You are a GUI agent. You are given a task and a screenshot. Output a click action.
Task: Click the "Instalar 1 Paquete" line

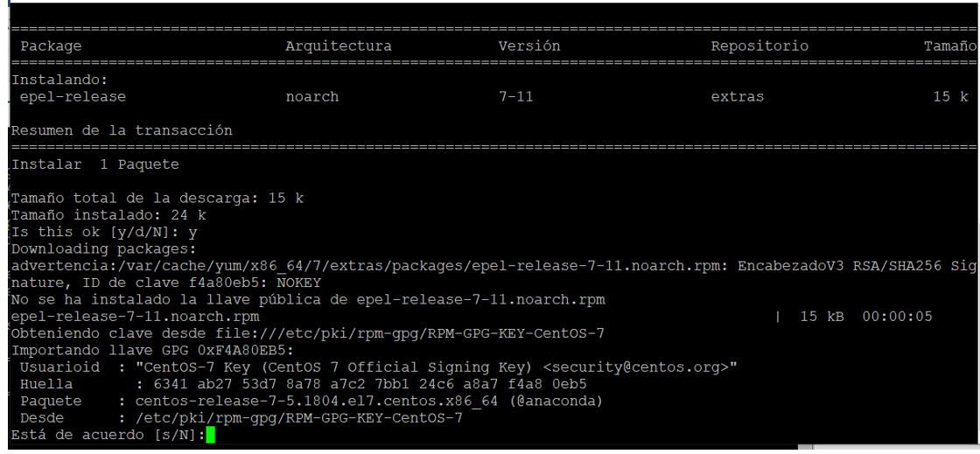click(95, 164)
